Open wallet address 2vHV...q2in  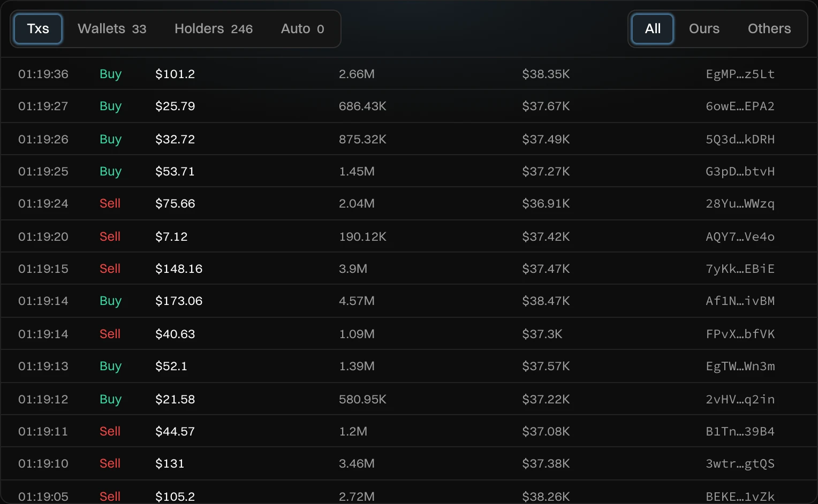click(x=740, y=399)
